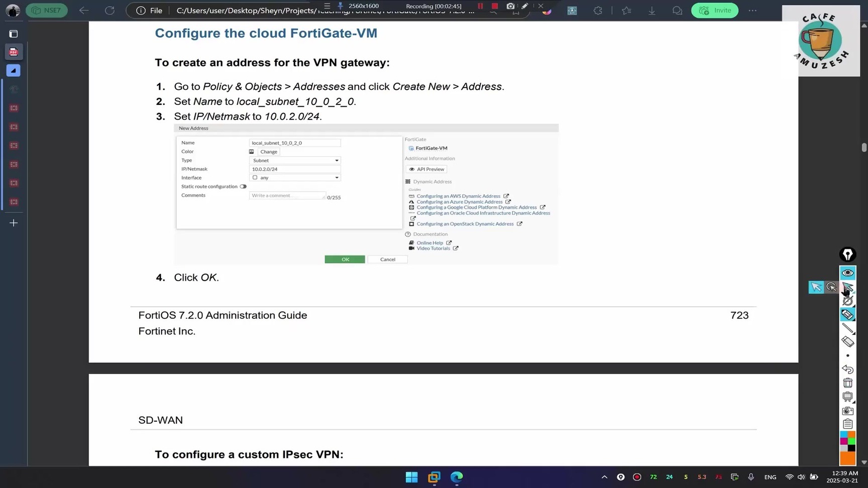The height and width of the screenshot is (488, 868).
Task: Choose the pen size dot
Action: [x=848, y=355]
